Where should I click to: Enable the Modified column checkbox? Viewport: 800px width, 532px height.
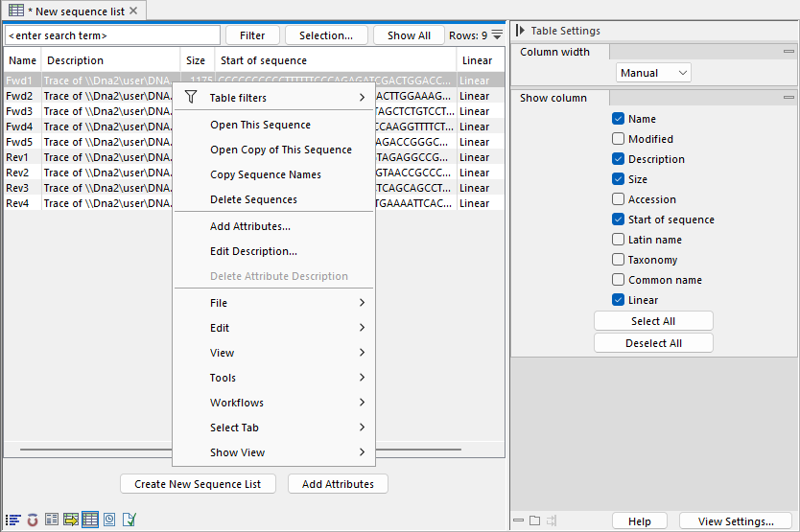pyautogui.click(x=618, y=139)
